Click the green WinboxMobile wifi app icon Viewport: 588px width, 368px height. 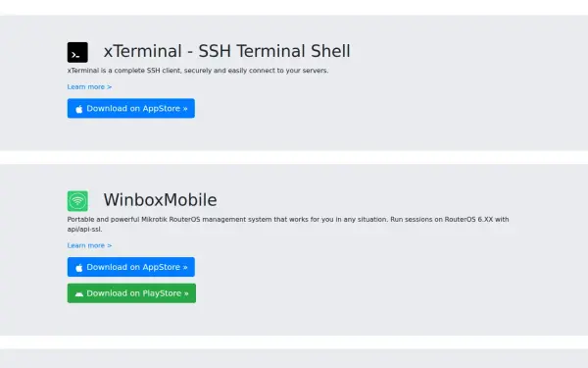[77, 201]
